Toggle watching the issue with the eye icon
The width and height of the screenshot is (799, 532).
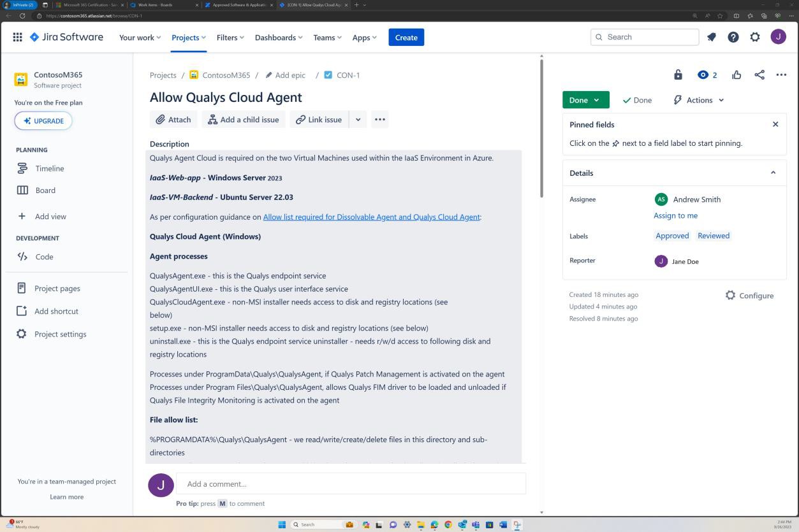pos(703,75)
